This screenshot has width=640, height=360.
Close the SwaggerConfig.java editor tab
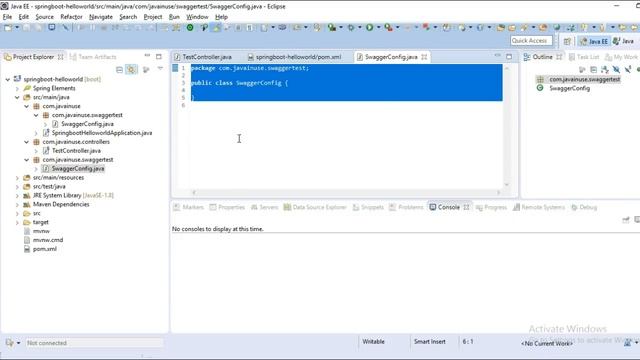pos(424,57)
